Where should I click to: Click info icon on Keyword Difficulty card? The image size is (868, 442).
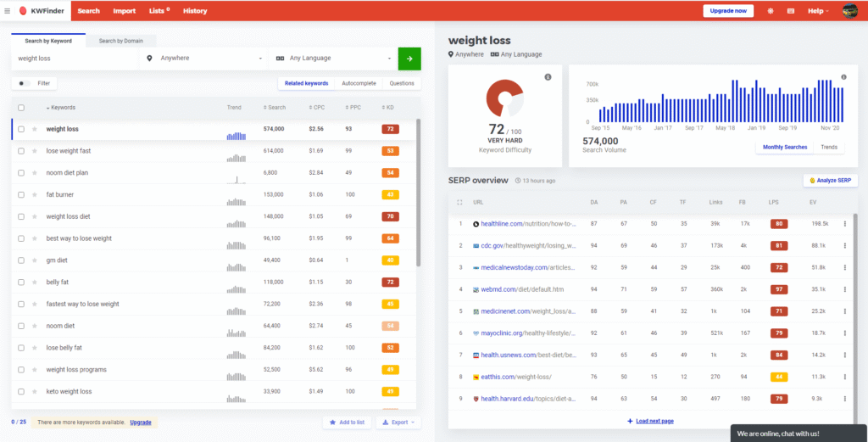tap(548, 77)
